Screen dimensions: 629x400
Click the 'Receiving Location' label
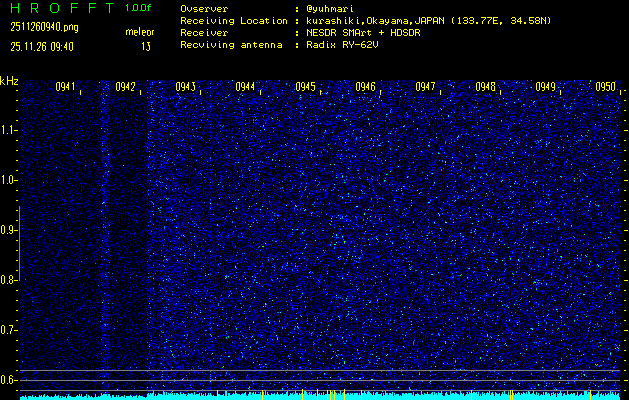pyautogui.click(x=234, y=21)
